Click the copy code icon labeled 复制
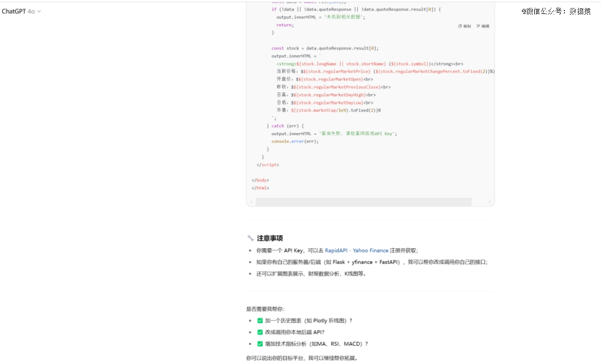Image resolution: width=601 pixels, height=364 pixels. click(x=464, y=26)
